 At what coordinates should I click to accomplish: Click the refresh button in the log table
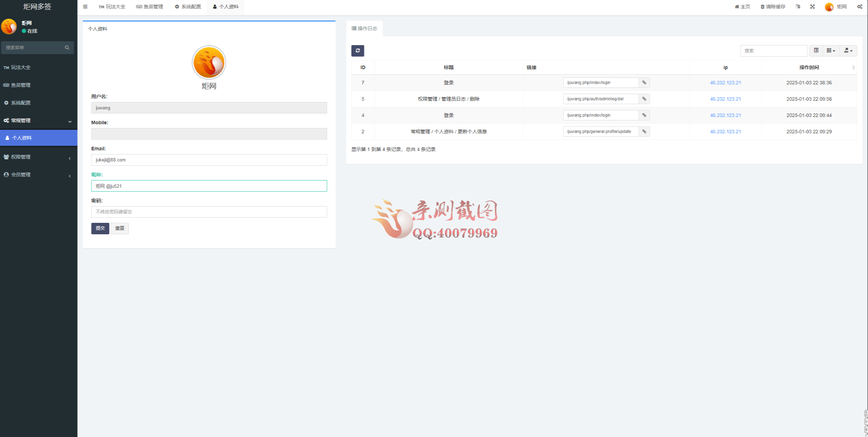(x=357, y=51)
